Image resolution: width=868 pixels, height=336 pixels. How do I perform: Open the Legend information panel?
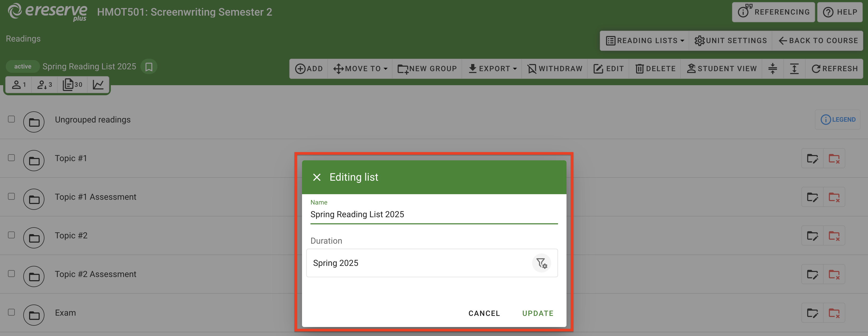838,119
